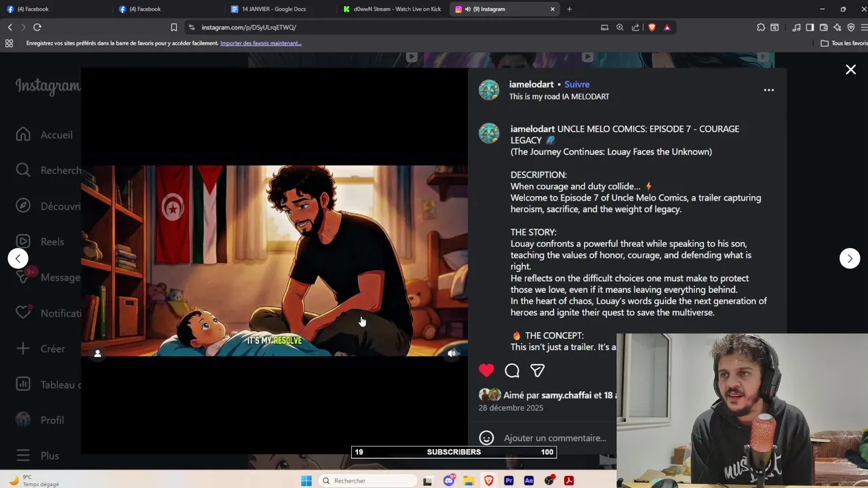Follow iamelodart with Suivre
868x488 pixels.
pyautogui.click(x=577, y=84)
